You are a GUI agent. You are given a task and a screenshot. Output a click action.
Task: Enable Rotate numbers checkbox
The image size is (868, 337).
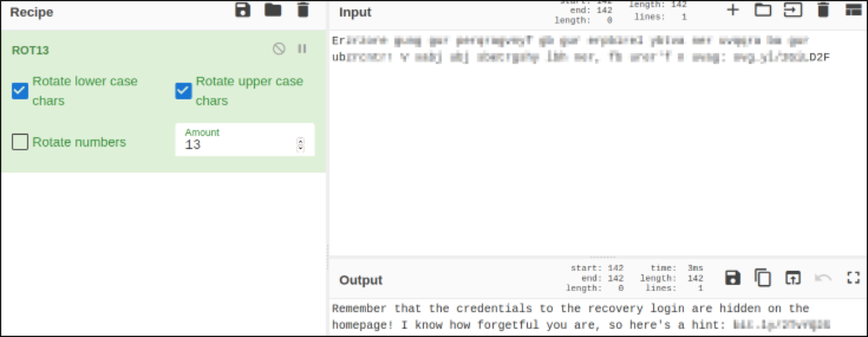(x=20, y=142)
